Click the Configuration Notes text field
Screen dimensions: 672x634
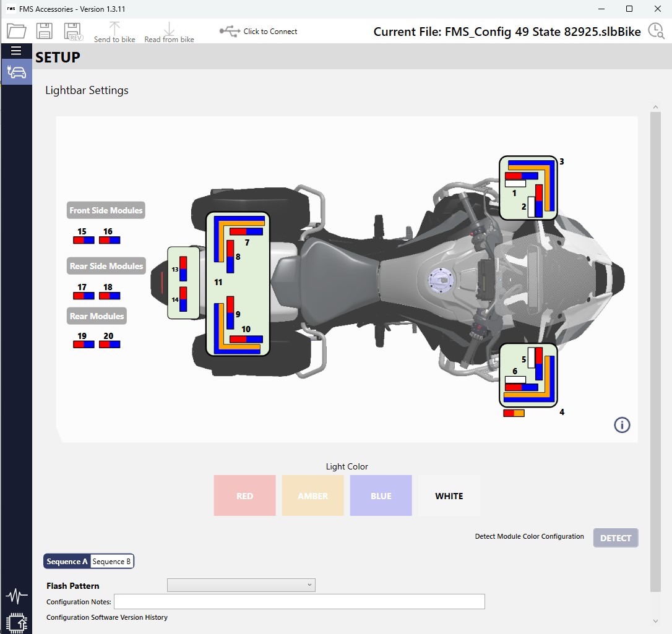[299, 602]
